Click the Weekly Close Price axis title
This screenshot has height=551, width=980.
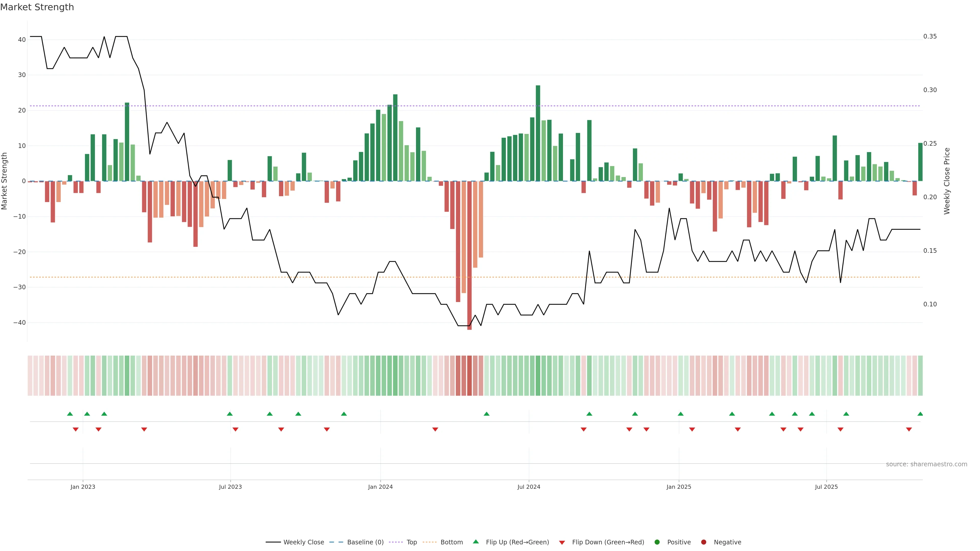(947, 181)
